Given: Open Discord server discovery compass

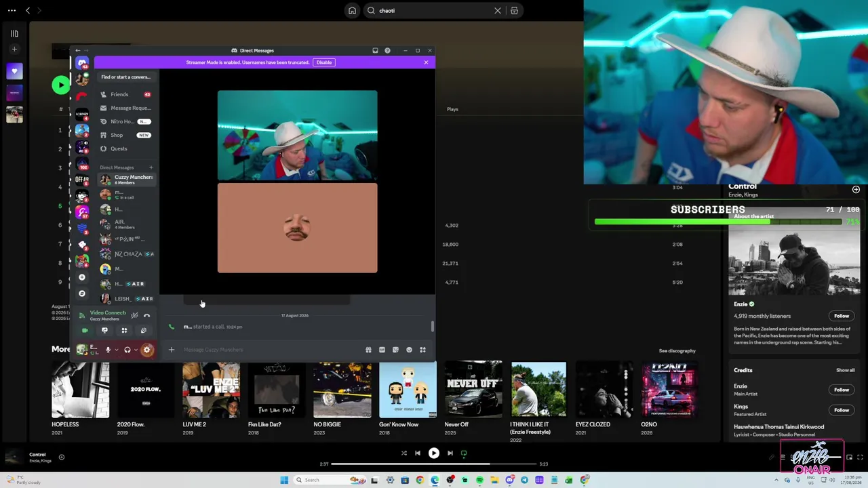Looking at the screenshot, I should click(82, 293).
